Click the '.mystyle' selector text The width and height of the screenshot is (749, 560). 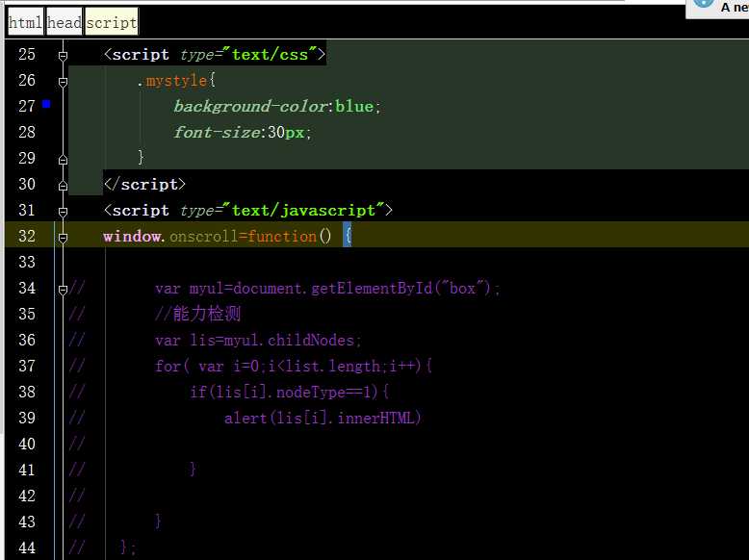pyautogui.click(x=172, y=80)
